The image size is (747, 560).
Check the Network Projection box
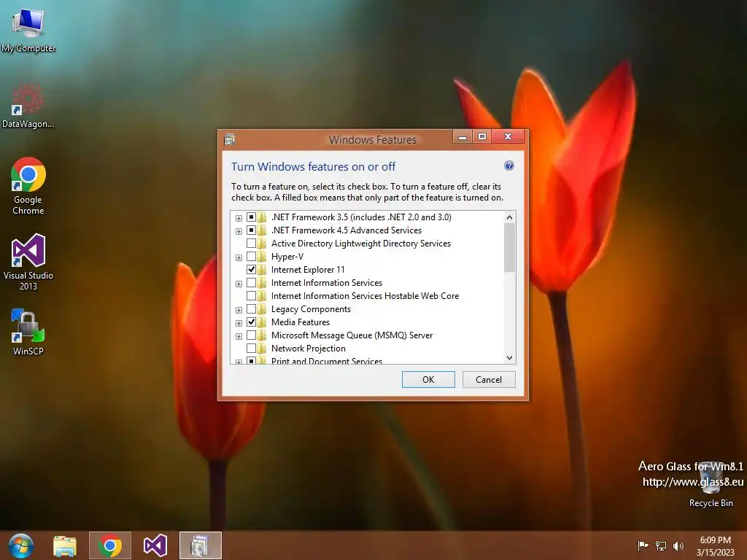[251, 349]
